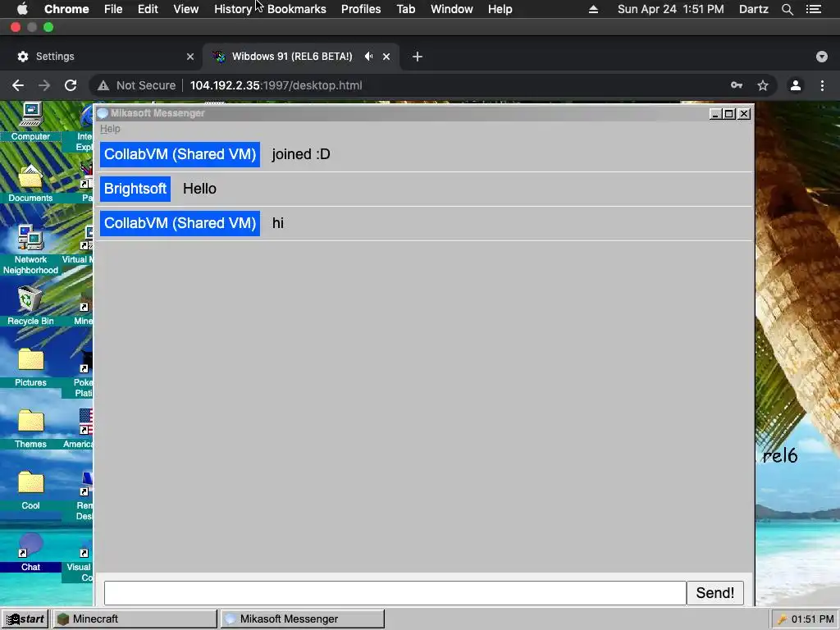Minimize the Mikasoft Messenger window

click(x=714, y=113)
